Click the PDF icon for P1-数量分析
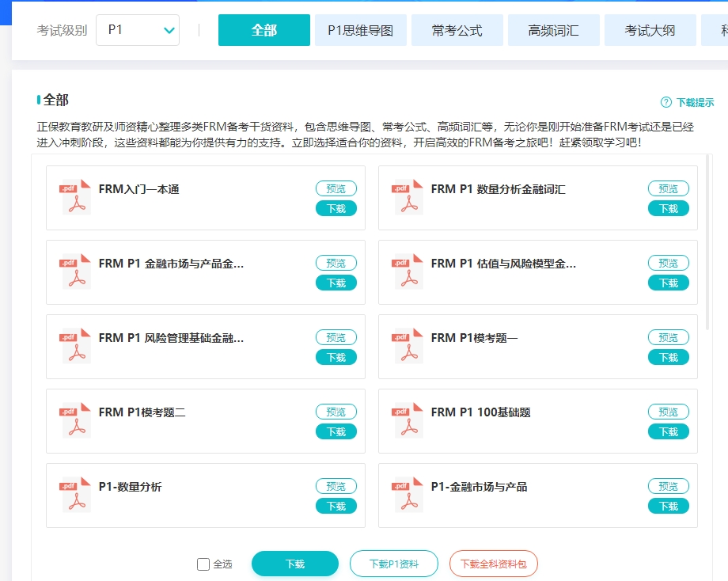The height and width of the screenshot is (581, 728). pyautogui.click(x=75, y=495)
